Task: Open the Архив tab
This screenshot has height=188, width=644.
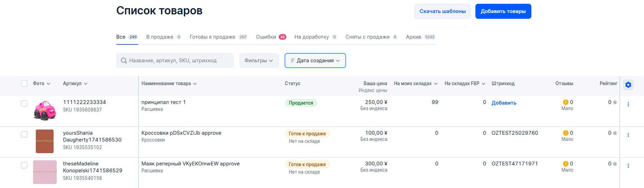Action: (x=421, y=37)
